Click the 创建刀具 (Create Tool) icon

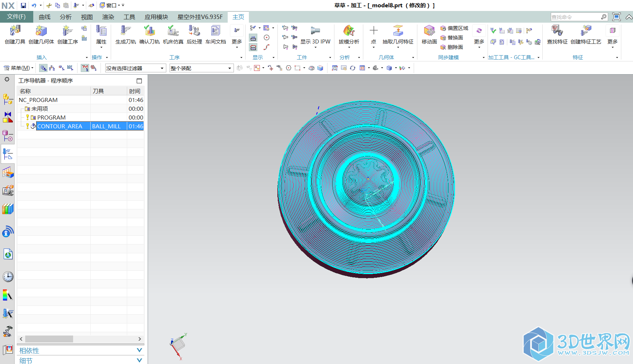tap(15, 35)
